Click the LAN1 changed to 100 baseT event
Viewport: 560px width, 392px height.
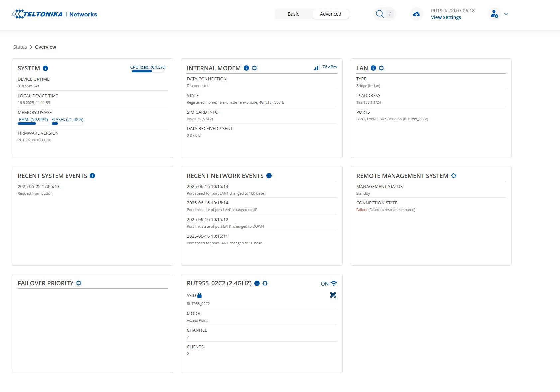[x=226, y=193]
